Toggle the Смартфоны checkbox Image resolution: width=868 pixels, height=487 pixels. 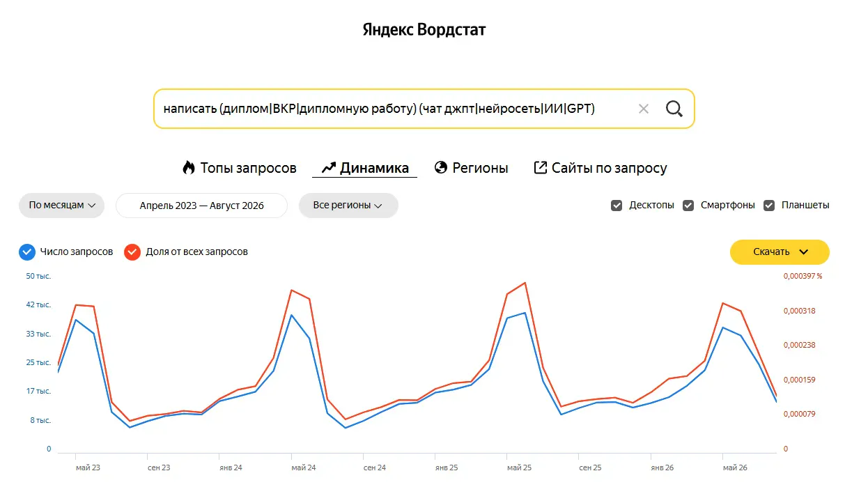point(688,206)
